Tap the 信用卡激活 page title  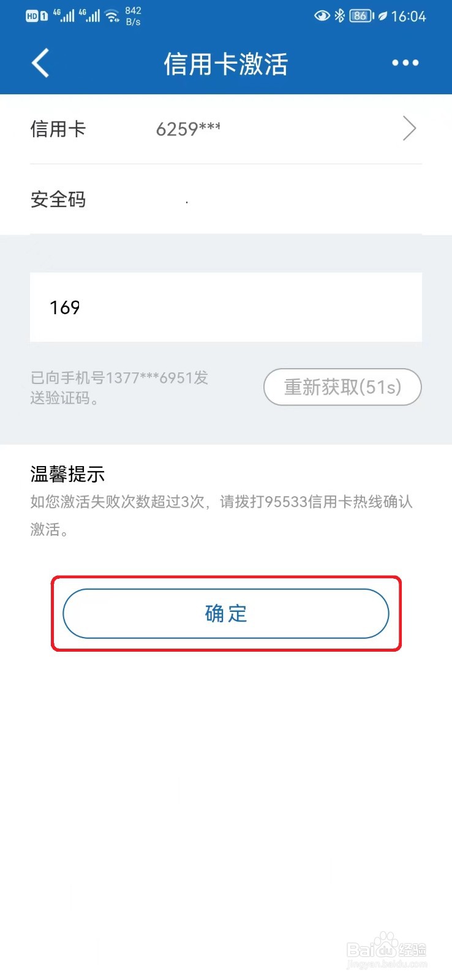pos(226,64)
